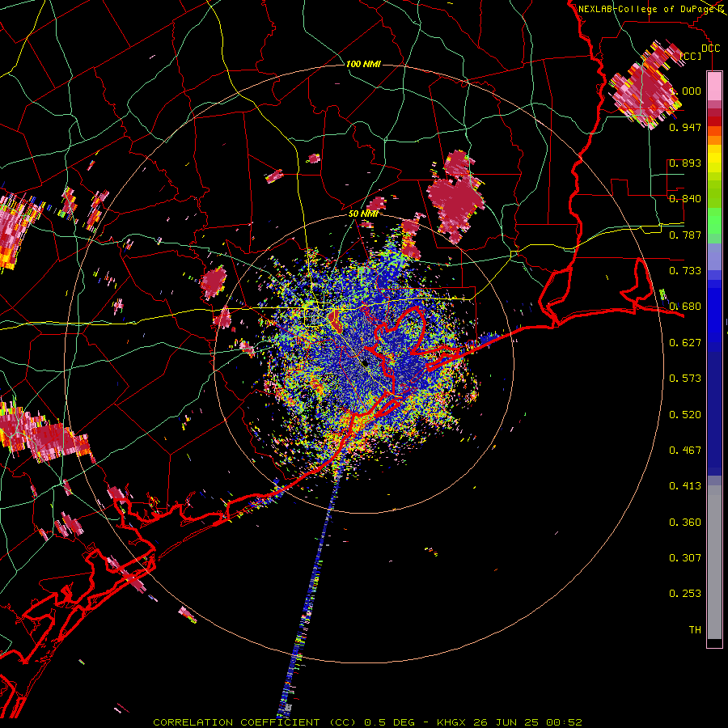Screen dimensions: 728x728
Task: Pick the gray bottom color scale segment
Action: click(x=714, y=562)
